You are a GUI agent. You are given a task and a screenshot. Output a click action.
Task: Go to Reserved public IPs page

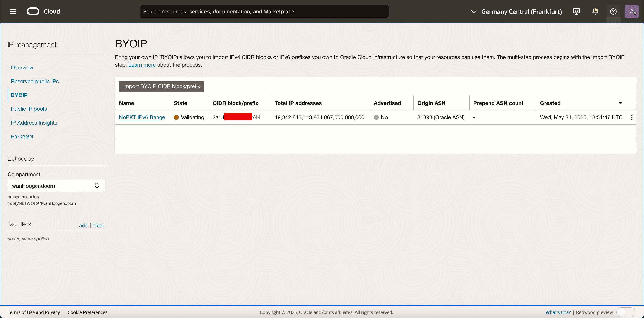tap(35, 82)
